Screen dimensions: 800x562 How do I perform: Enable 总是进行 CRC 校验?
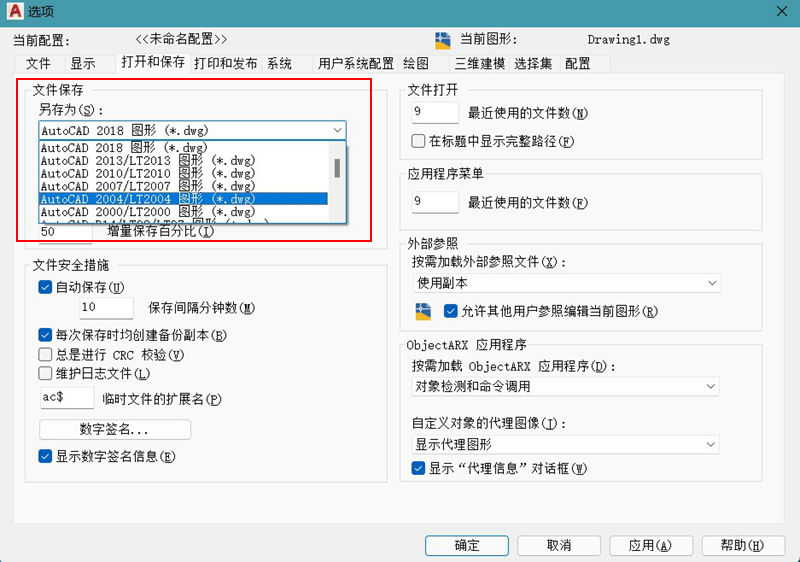click(x=45, y=354)
